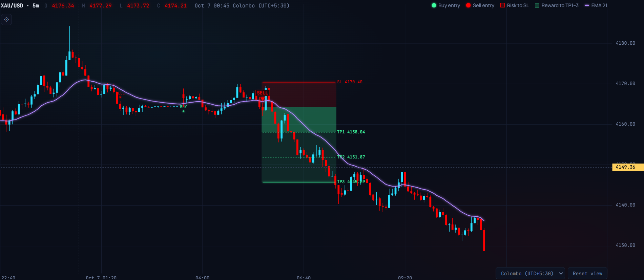The image size is (644, 280).
Task: Click the 4170.00 price axis label
Action: point(625,84)
